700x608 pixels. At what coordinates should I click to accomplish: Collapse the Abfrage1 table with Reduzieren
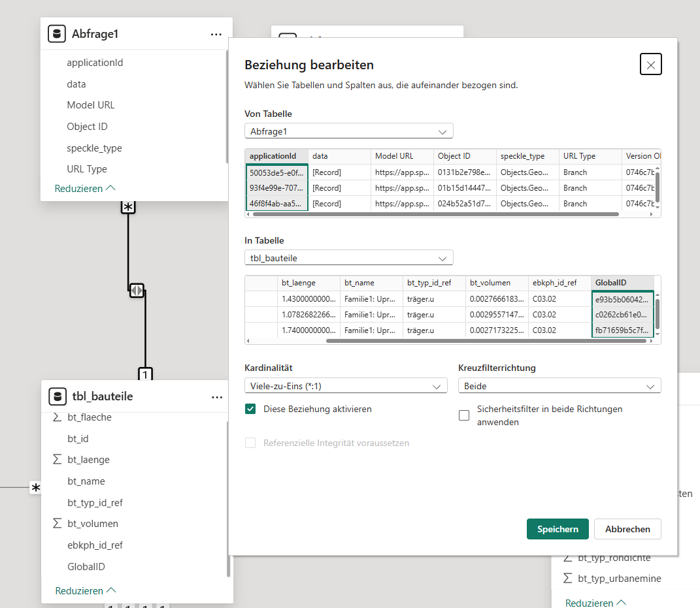[x=85, y=189]
